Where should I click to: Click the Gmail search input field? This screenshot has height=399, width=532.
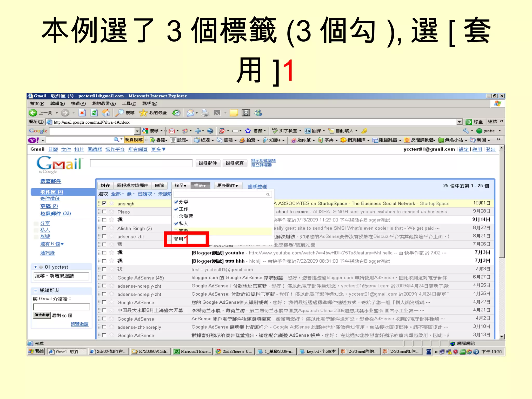[x=141, y=163]
